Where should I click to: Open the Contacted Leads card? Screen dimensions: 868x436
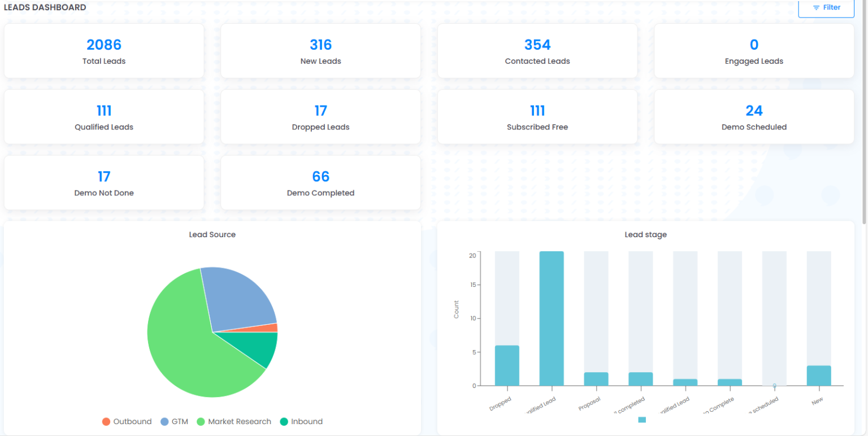point(537,51)
